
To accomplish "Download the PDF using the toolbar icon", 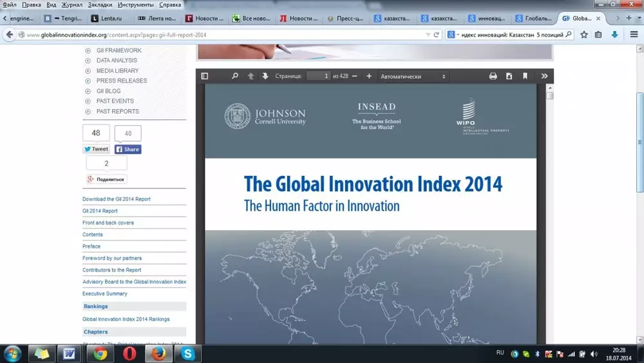I will coord(509,76).
